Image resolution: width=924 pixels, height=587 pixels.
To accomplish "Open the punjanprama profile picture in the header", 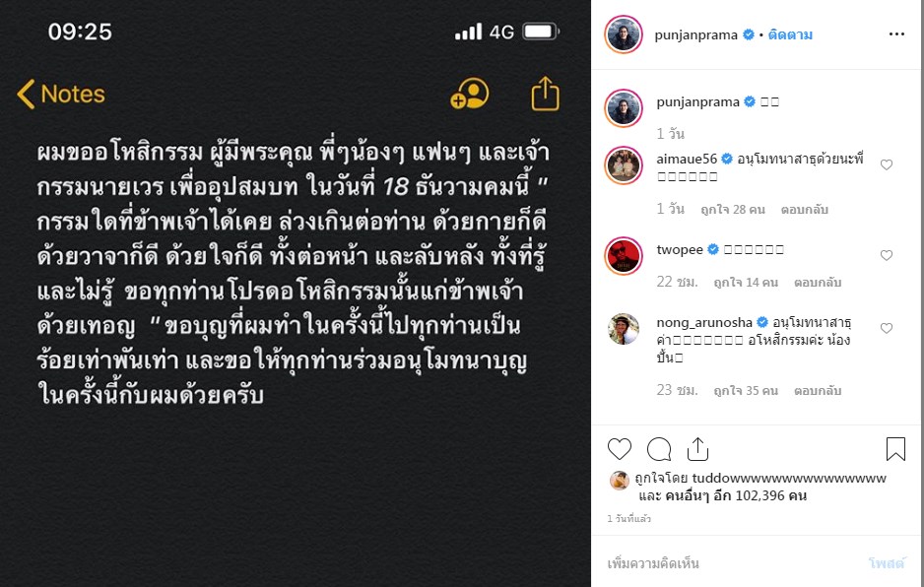I will coord(624,34).
